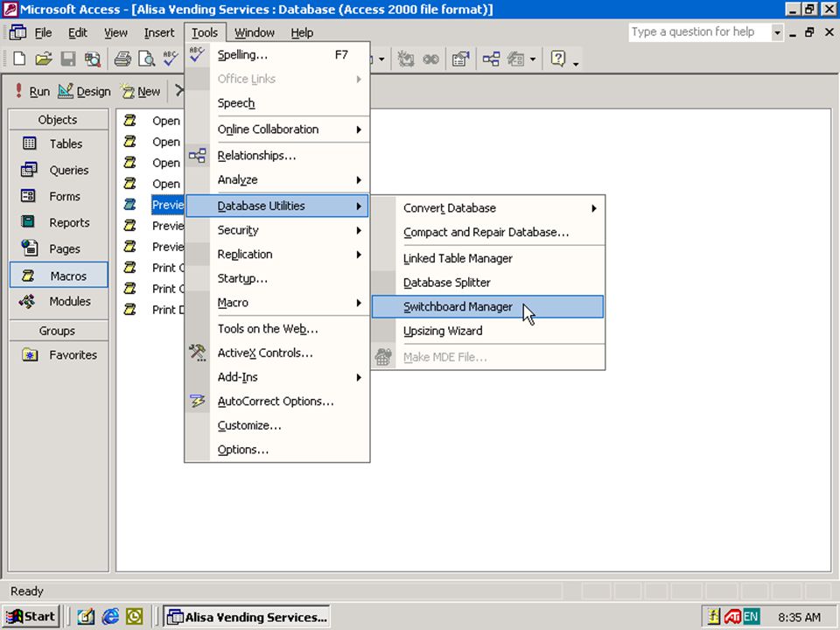The height and width of the screenshot is (630, 840).
Task: Click the Windows Start button
Action: click(x=31, y=617)
